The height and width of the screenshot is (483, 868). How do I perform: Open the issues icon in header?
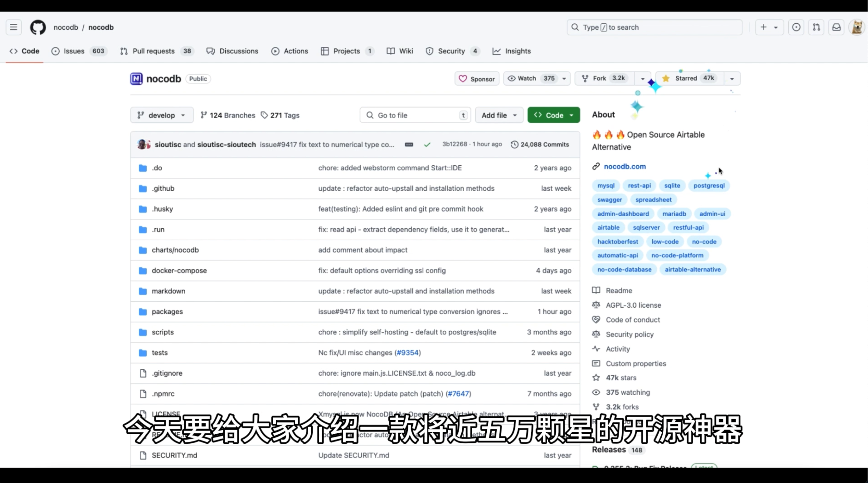[x=796, y=27]
